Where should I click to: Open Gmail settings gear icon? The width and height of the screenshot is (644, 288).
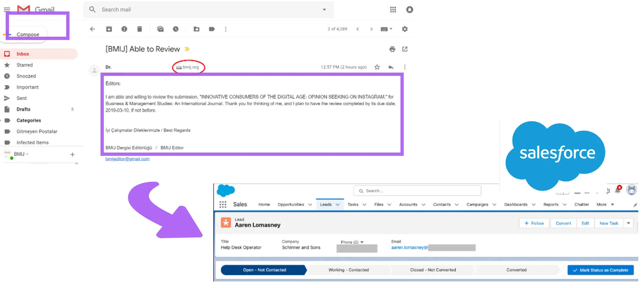pos(405,29)
